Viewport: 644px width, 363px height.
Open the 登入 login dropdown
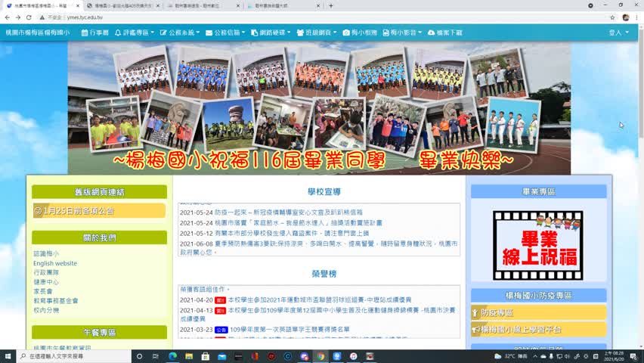pyautogui.click(x=618, y=33)
